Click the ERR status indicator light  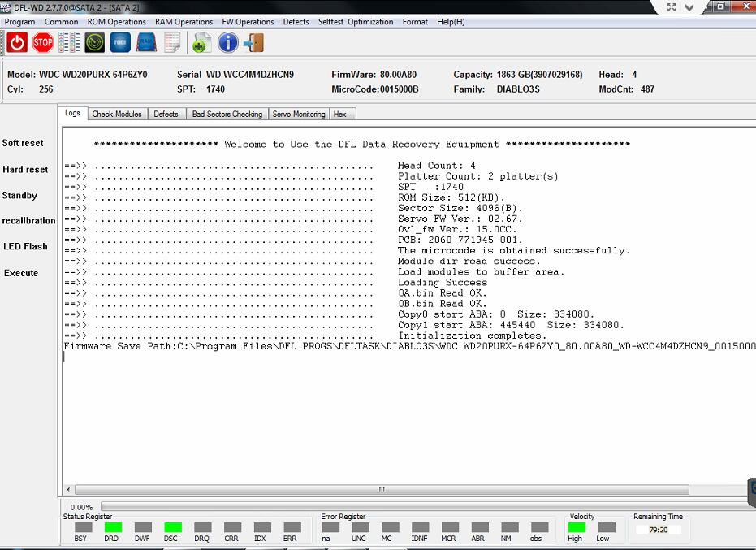(292, 527)
